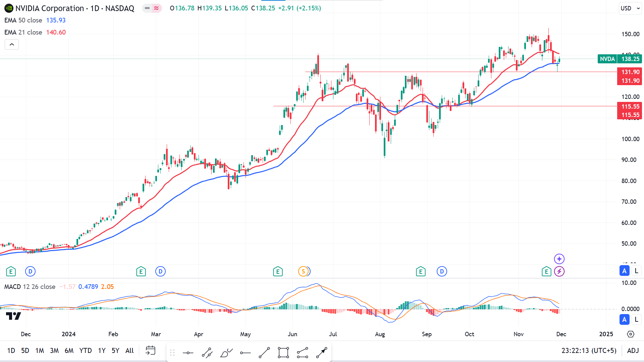Select the 5D time range

coord(25,351)
